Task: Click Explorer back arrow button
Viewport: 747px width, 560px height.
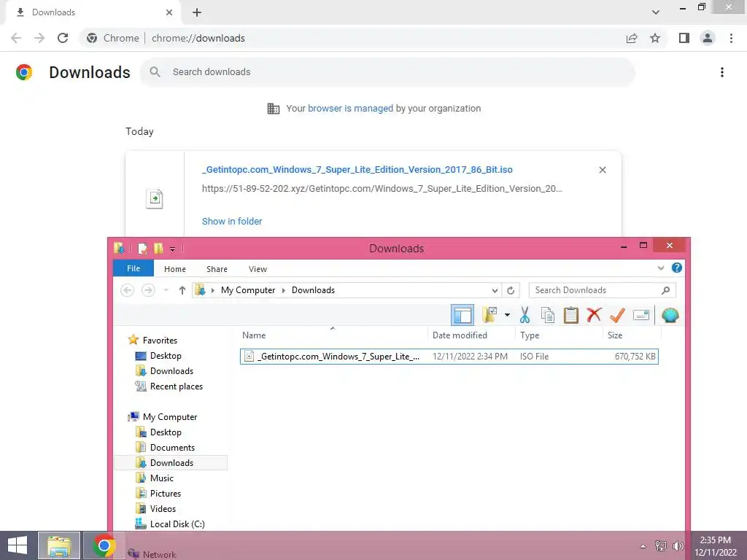Action: (x=127, y=290)
